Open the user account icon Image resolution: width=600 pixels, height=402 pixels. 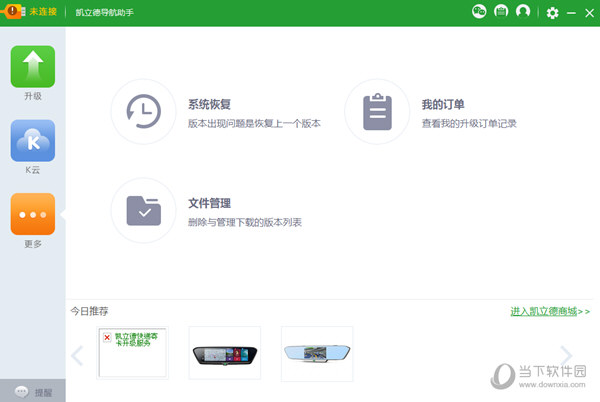[523, 11]
